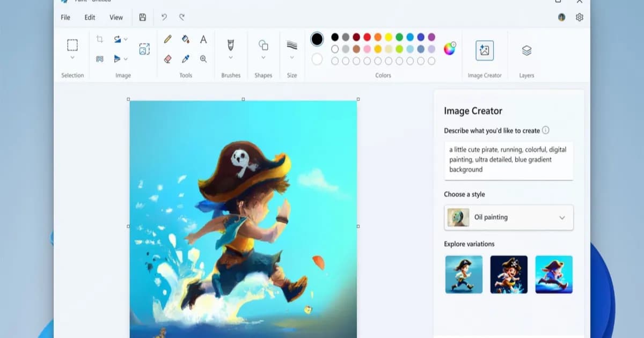Select the dark-background pirate variation thumbnail
644x338 pixels.
(x=509, y=274)
